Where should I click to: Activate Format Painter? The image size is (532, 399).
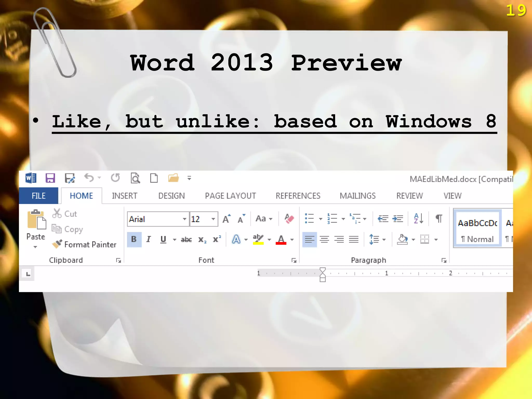(84, 244)
